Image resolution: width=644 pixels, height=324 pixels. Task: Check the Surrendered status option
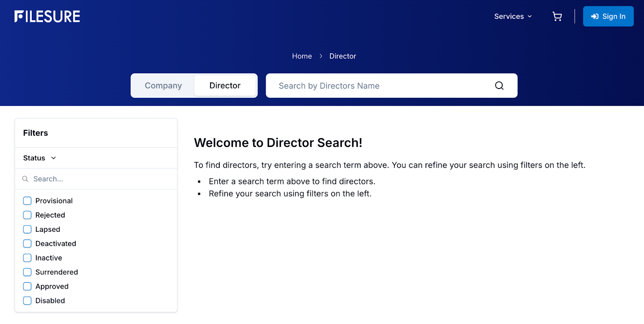[27, 272]
